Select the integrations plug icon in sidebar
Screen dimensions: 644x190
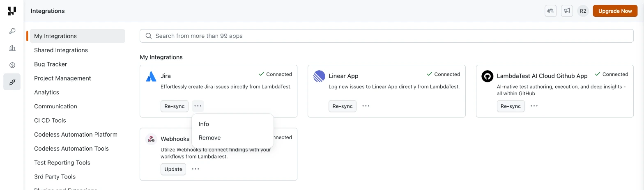pos(12,82)
